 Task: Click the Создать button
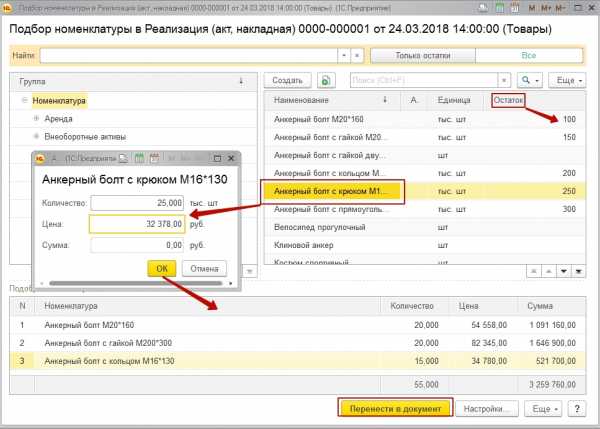click(287, 80)
